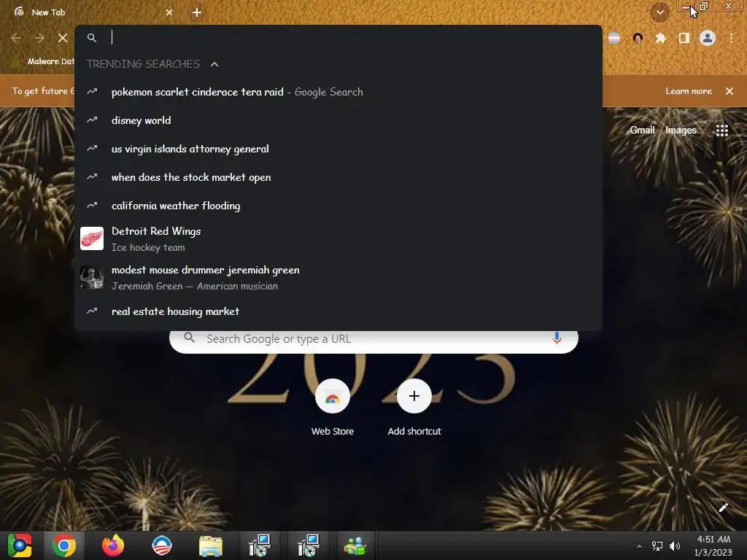Open the second installer window in the taskbar
Screen dimensions: 747x560
point(309,545)
